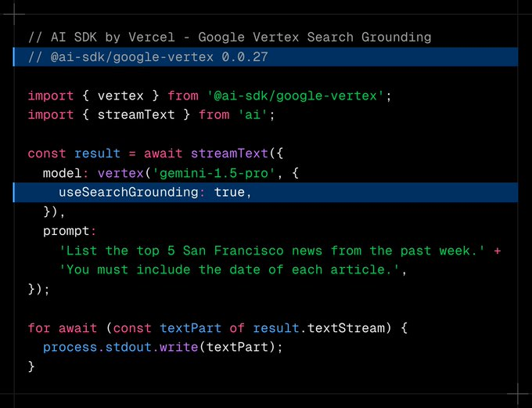Click the final closing brace '}' line
Viewport: 532px width, 408px height.
(31, 366)
